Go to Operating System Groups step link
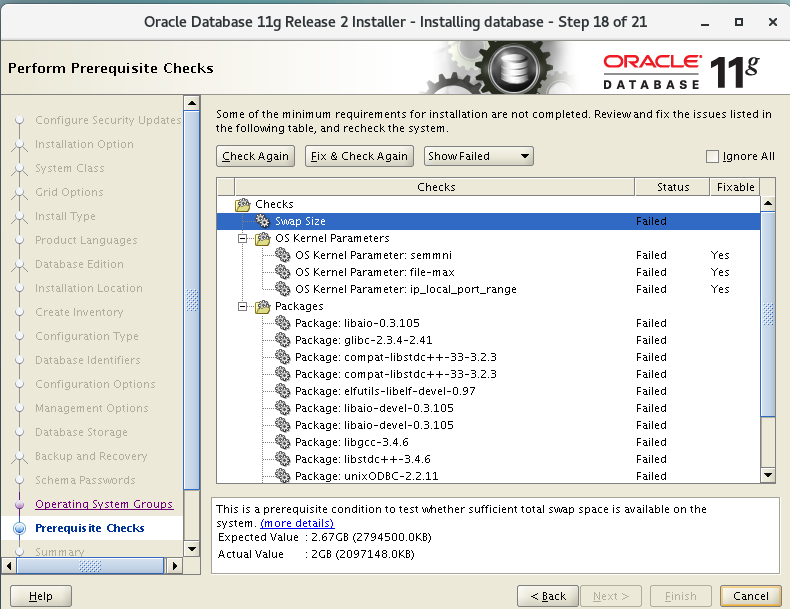This screenshot has width=790, height=609. (104, 504)
